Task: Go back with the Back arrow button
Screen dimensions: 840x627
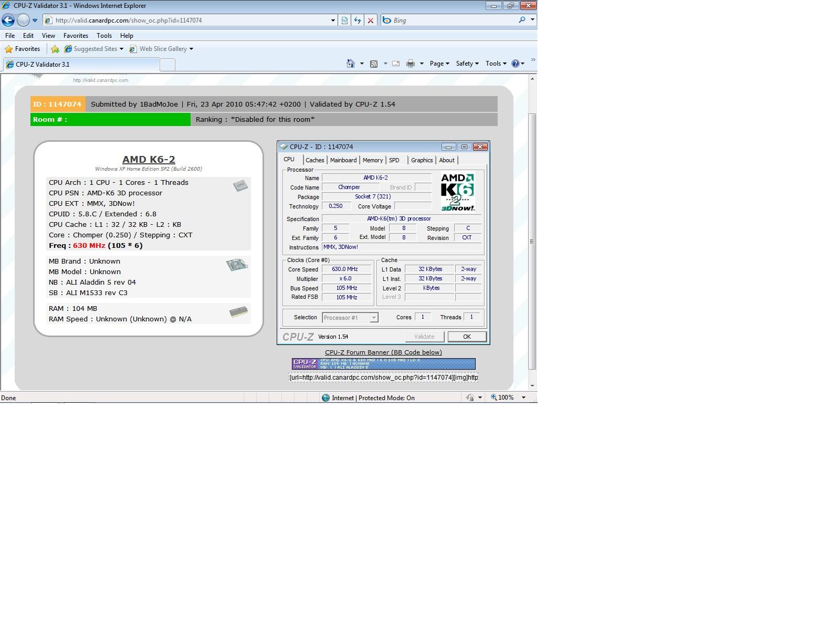Action: (x=8, y=20)
